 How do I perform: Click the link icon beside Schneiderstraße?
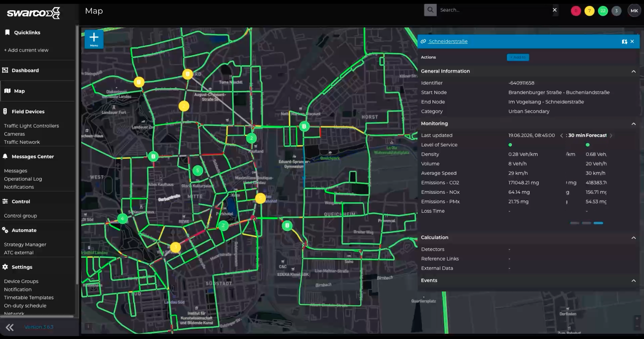(423, 41)
